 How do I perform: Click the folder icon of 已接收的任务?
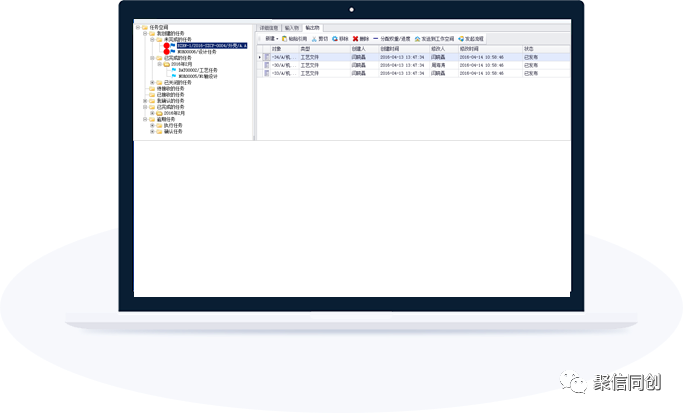[152, 95]
